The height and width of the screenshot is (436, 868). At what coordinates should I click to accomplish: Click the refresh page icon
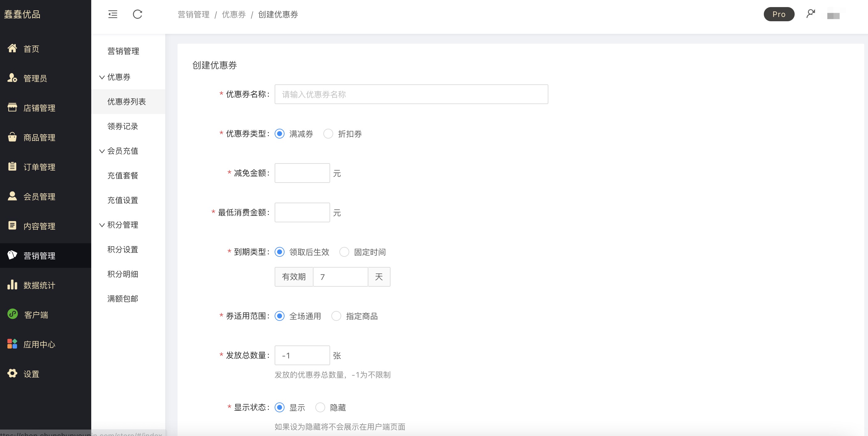click(x=137, y=14)
